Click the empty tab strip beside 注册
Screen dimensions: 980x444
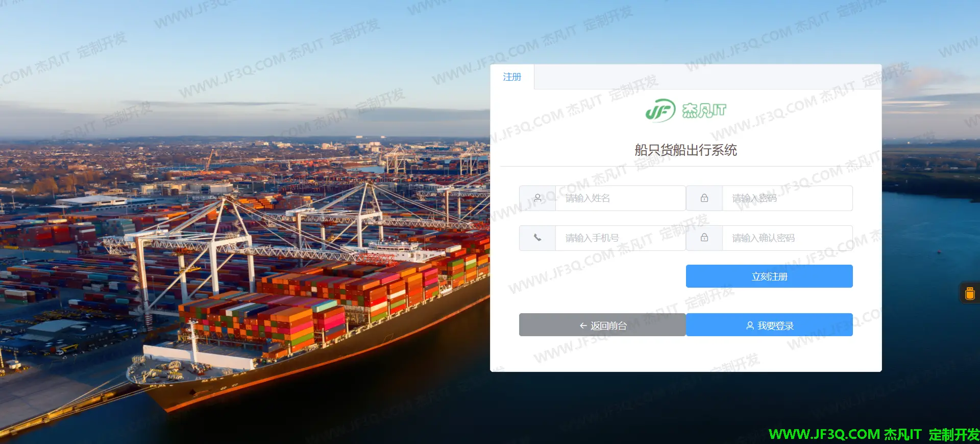[707, 77]
